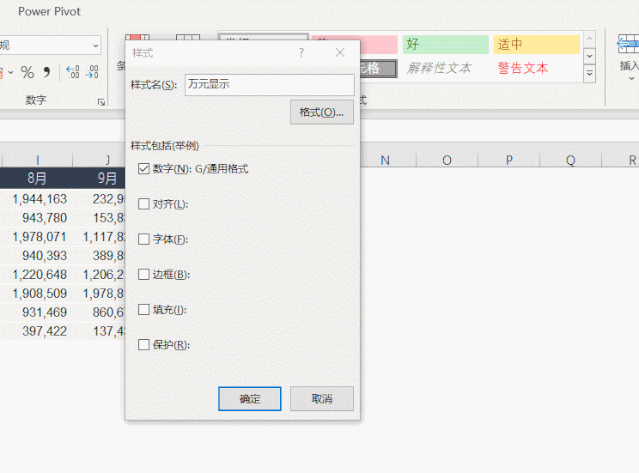Apply the 适中 cell style
Image resolution: width=639 pixels, height=473 pixels.
(x=537, y=44)
